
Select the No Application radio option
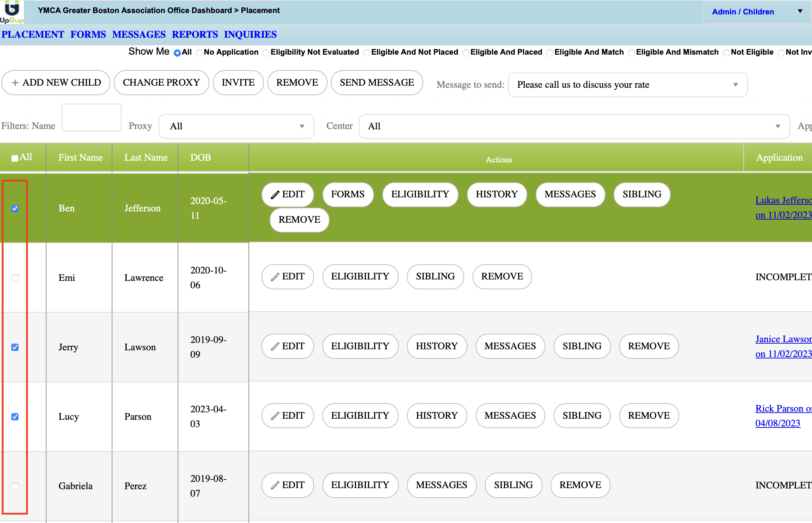(199, 53)
